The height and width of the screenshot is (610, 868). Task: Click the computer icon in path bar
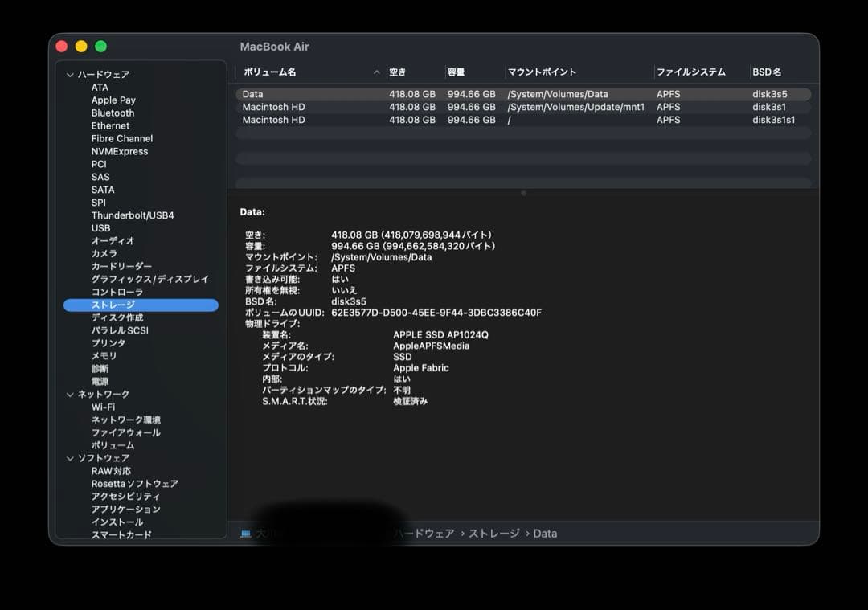click(x=246, y=534)
